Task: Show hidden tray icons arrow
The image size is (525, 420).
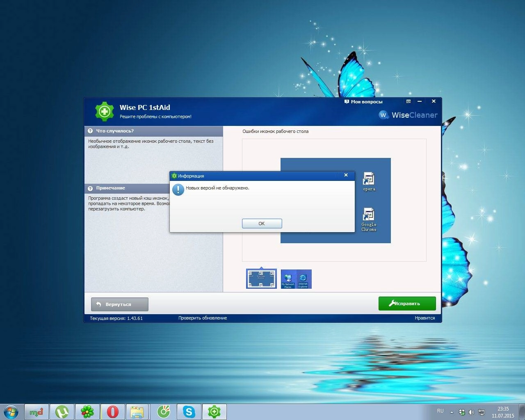Action: (452, 412)
